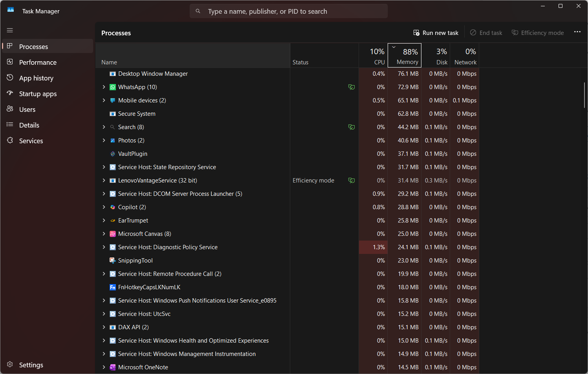
Task: Click the Copilot app icon
Action: (113, 207)
